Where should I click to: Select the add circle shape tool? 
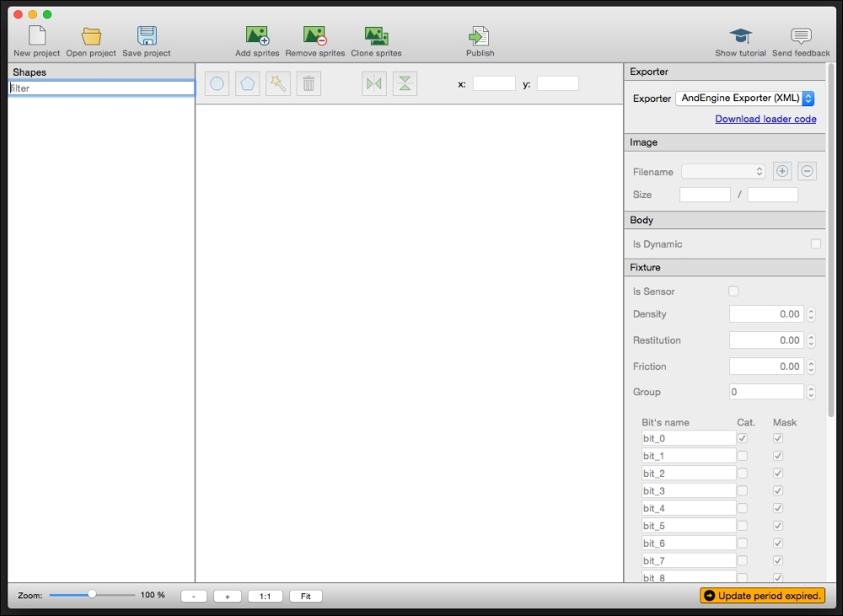[217, 83]
